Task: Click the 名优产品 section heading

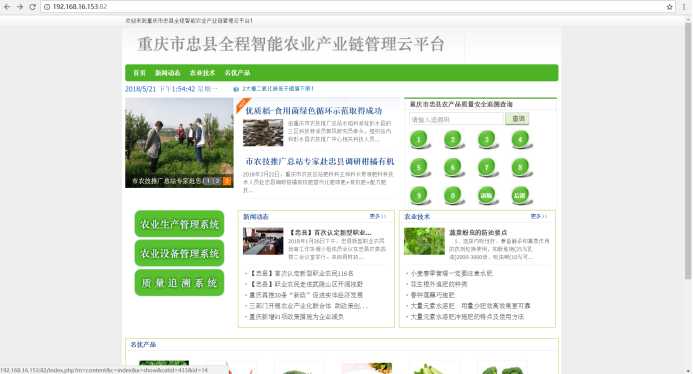Action: (143, 344)
